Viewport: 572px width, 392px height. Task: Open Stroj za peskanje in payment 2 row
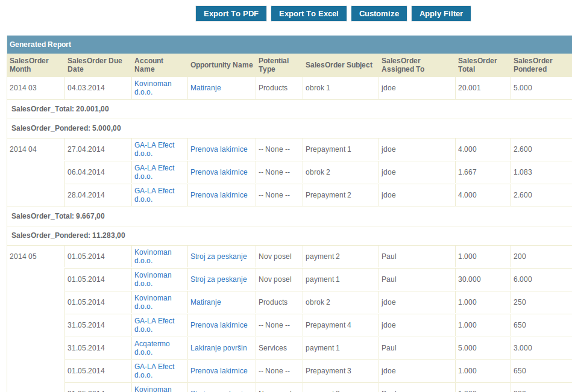(219, 257)
